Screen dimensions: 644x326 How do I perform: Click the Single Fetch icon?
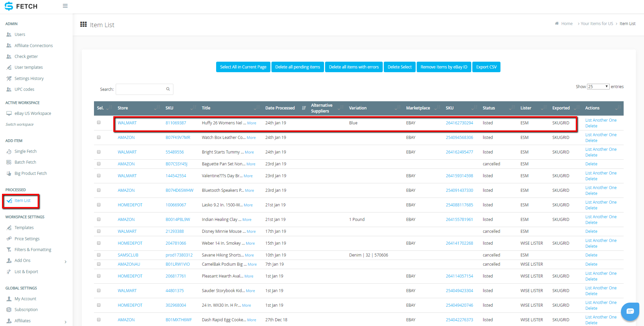(x=9, y=151)
